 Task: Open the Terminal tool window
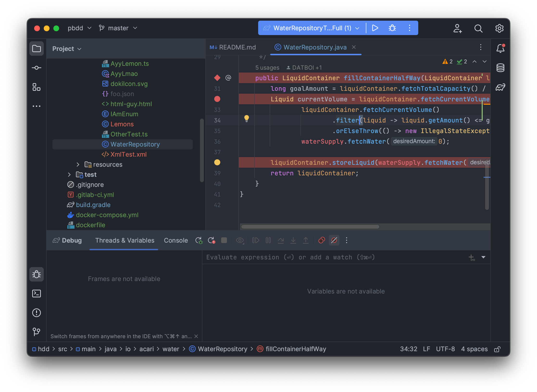pyautogui.click(x=37, y=294)
